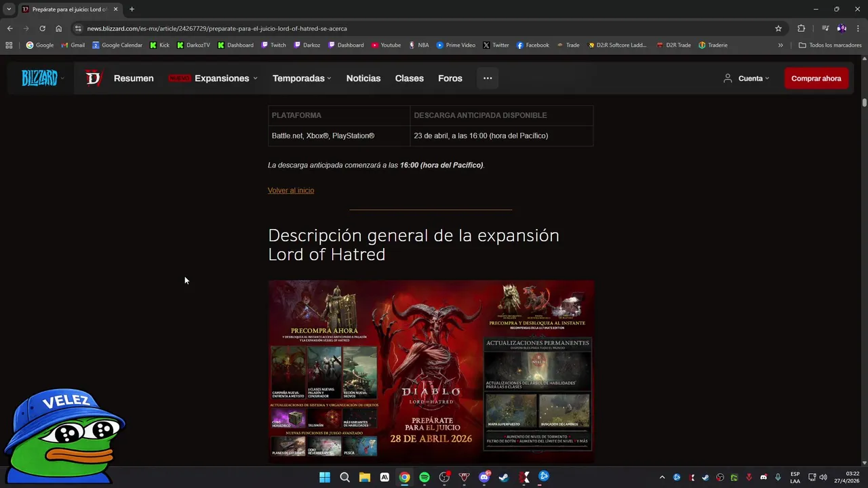
Task: Open the Cuenta account icon
Action: [728, 79]
